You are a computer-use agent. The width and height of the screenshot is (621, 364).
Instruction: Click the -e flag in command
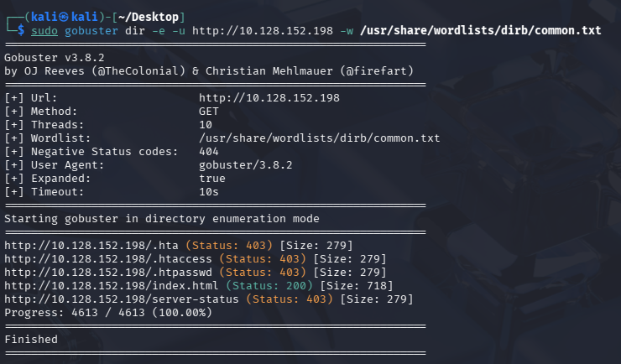pos(159,30)
